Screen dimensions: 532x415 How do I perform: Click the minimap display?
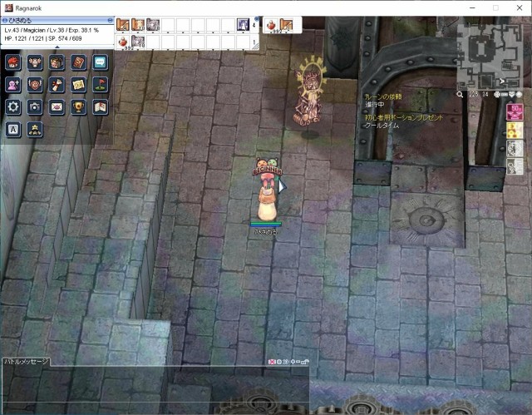click(x=490, y=56)
